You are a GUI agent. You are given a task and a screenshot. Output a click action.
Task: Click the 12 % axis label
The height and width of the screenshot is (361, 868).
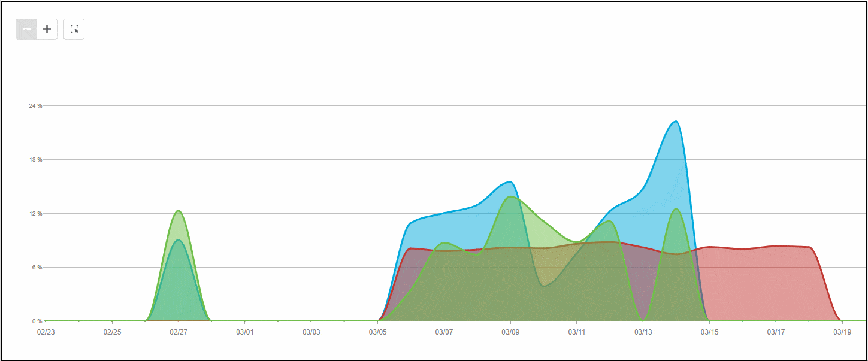click(35, 214)
